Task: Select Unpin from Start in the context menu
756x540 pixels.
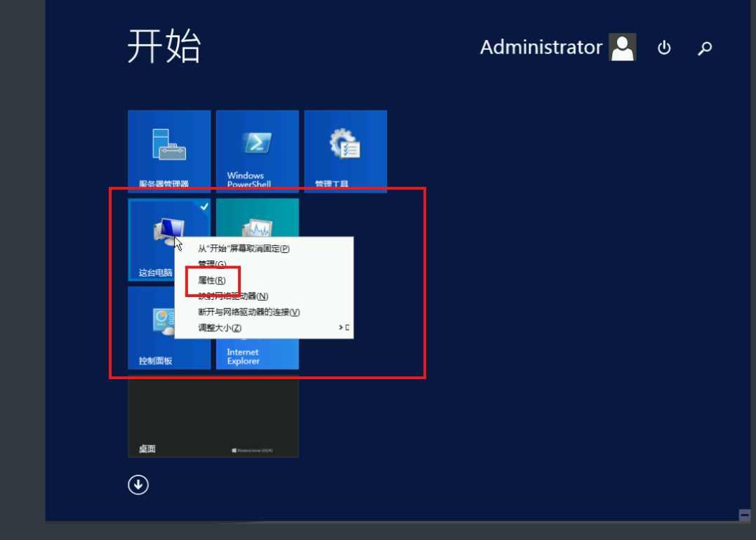Action: (x=243, y=248)
